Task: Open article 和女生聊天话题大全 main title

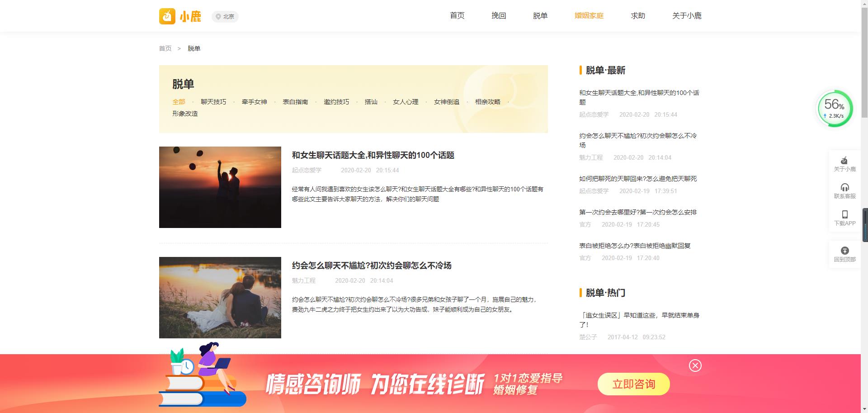Action: [373, 155]
